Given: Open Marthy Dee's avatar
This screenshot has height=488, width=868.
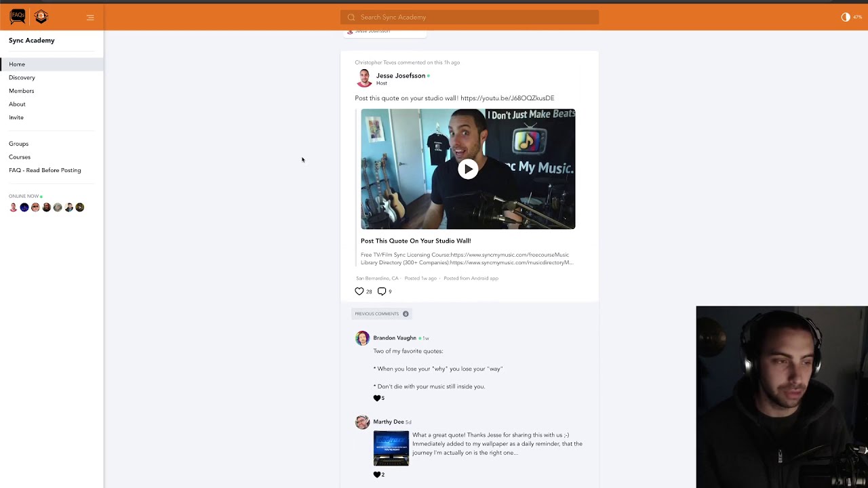Looking at the screenshot, I should click(x=363, y=422).
